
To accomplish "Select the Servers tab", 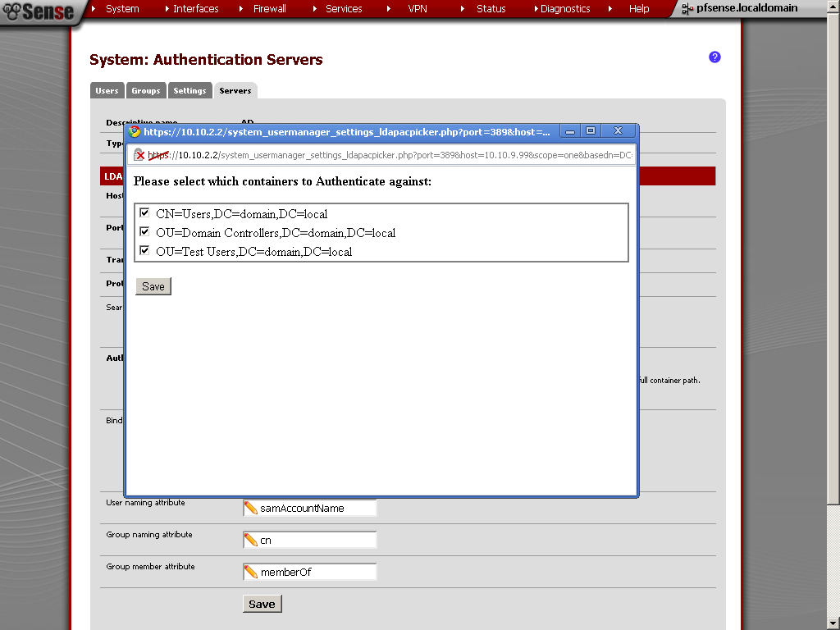I will pos(235,90).
